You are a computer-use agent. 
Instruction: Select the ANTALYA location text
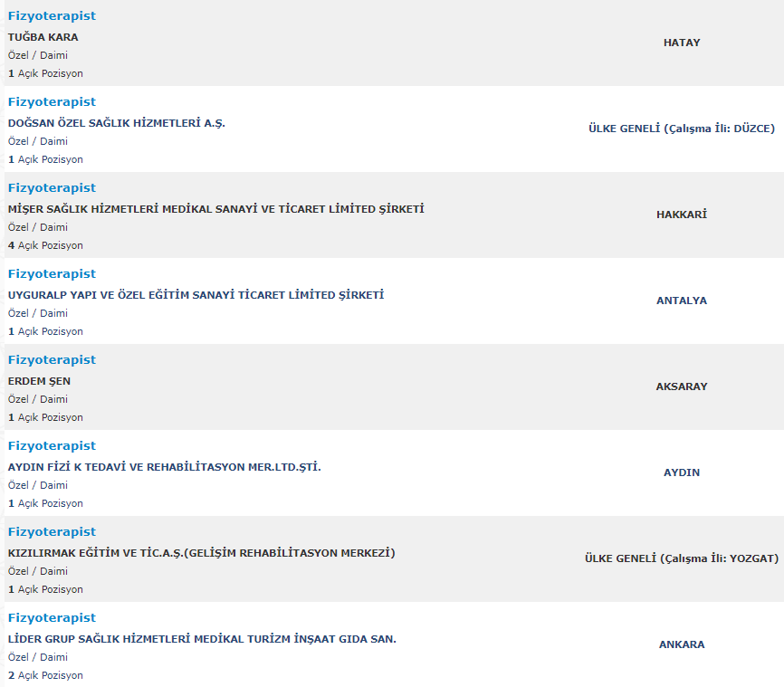click(x=682, y=301)
